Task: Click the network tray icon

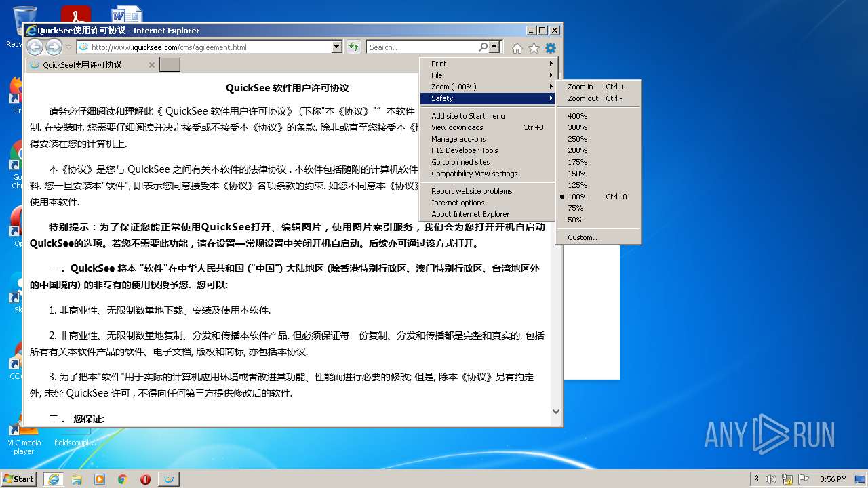Action: [787, 479]
